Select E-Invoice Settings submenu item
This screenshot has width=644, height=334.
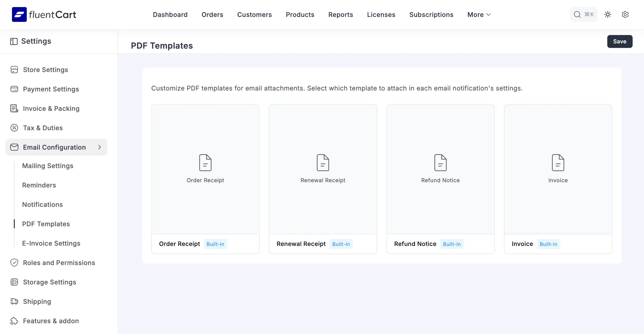[x=51, y=243]
